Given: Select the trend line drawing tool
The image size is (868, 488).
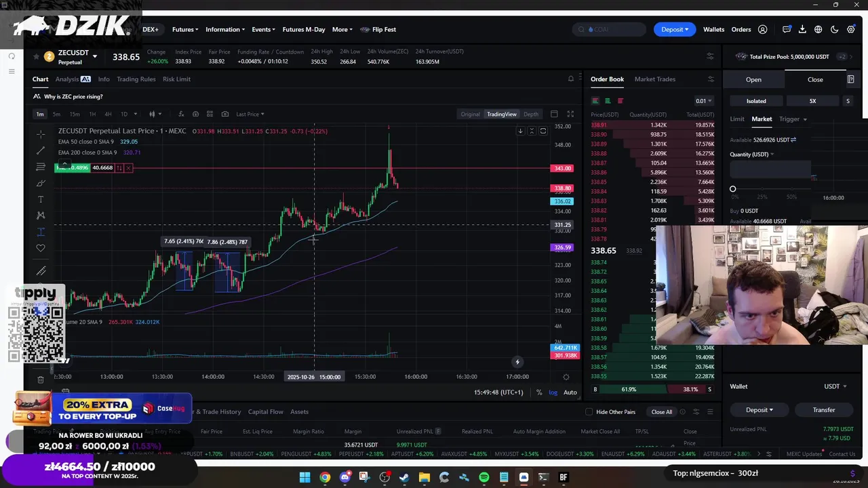Looking at the screenshot, I should click(x=41, y=150).
